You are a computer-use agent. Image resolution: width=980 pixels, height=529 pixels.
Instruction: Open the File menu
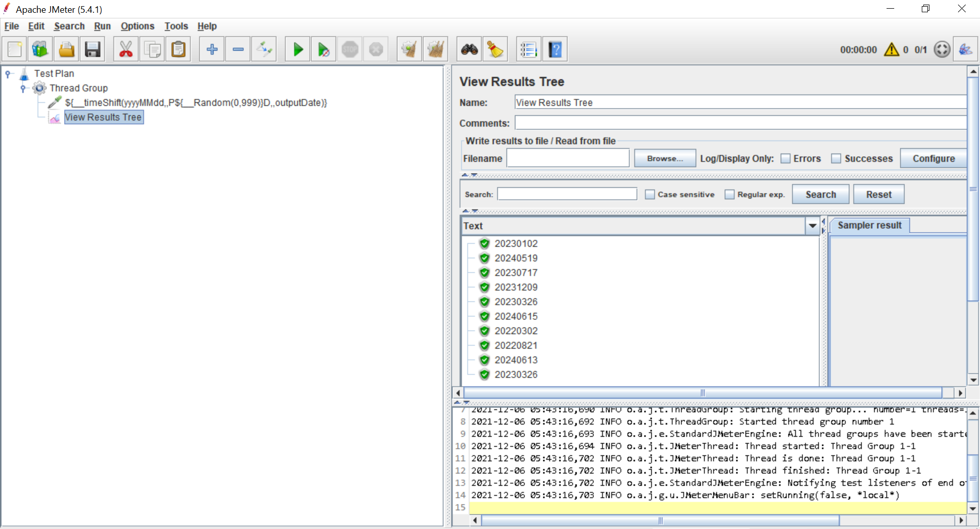[x=11, y=26]
